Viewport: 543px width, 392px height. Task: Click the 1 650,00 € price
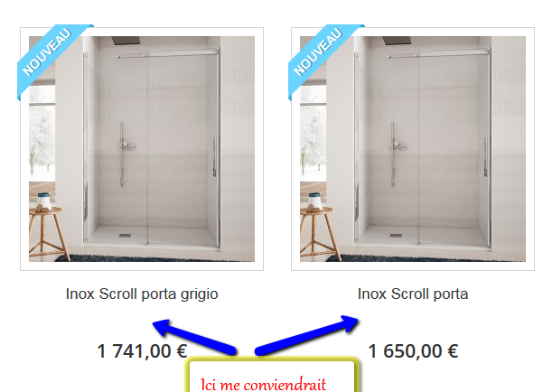tap(413, 351)
